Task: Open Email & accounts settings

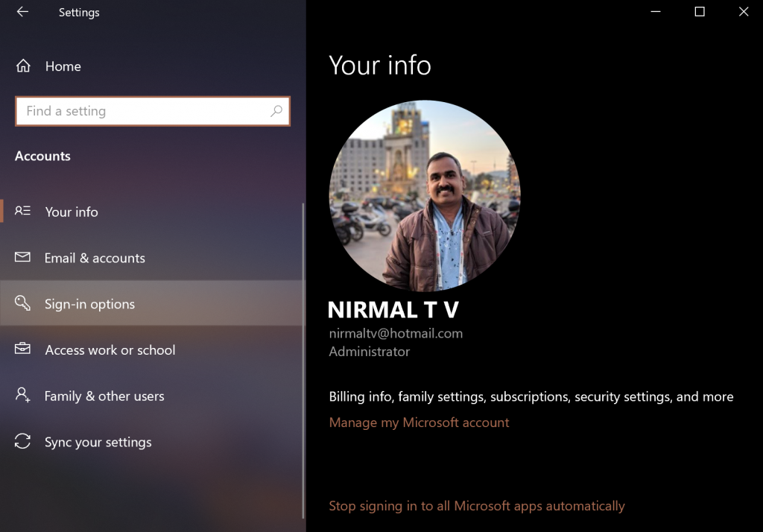Action: (152, 258)
